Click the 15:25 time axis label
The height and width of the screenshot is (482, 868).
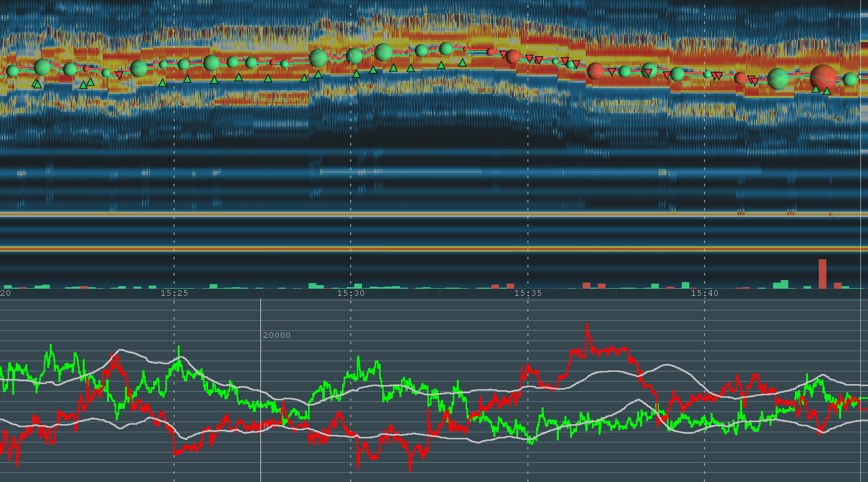175,293
